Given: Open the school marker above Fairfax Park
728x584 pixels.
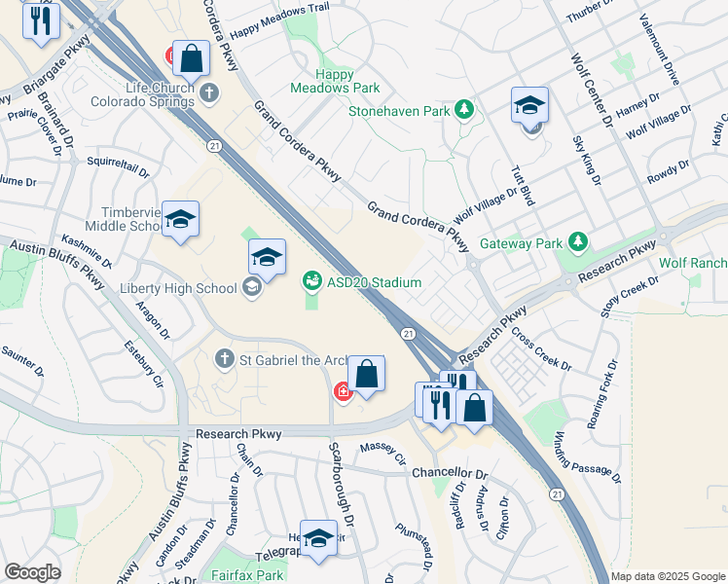Looking at the screenshot, I should (x=318, y=539).
